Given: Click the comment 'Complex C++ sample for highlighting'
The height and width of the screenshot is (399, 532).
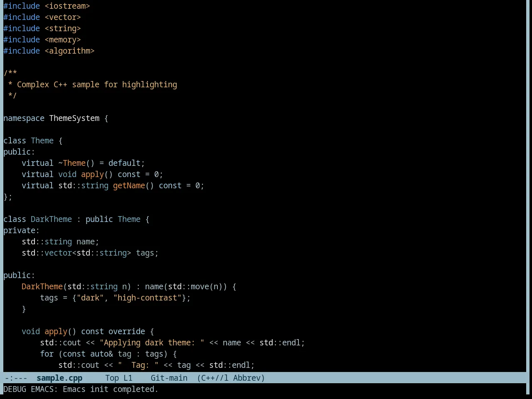Looking at the screenshot, I should [97, 84].
